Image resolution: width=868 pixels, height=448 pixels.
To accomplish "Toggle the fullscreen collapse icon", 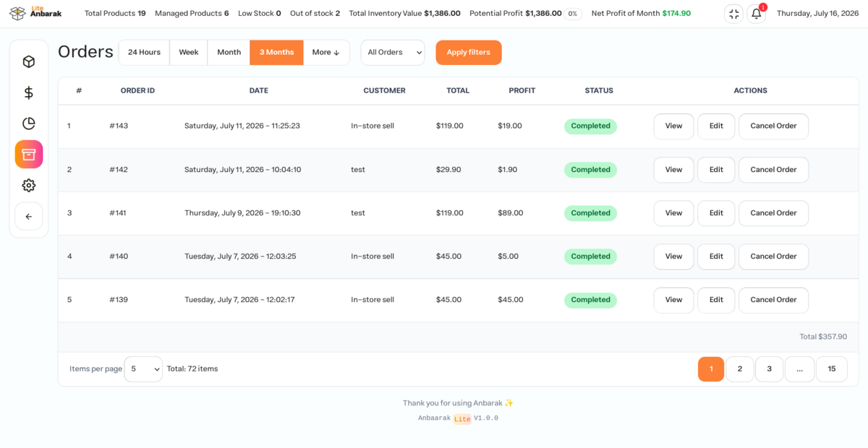I will [733, 14].
